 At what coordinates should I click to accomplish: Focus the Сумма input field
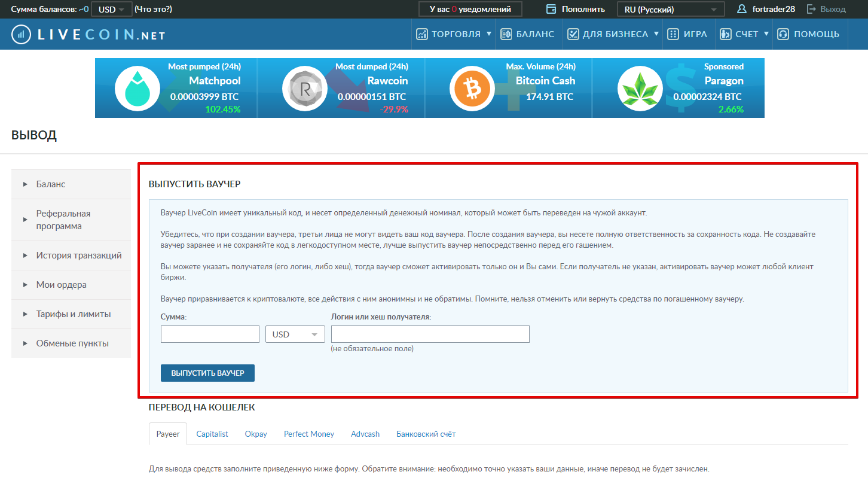pyautogui.click(x=210, y=334)
